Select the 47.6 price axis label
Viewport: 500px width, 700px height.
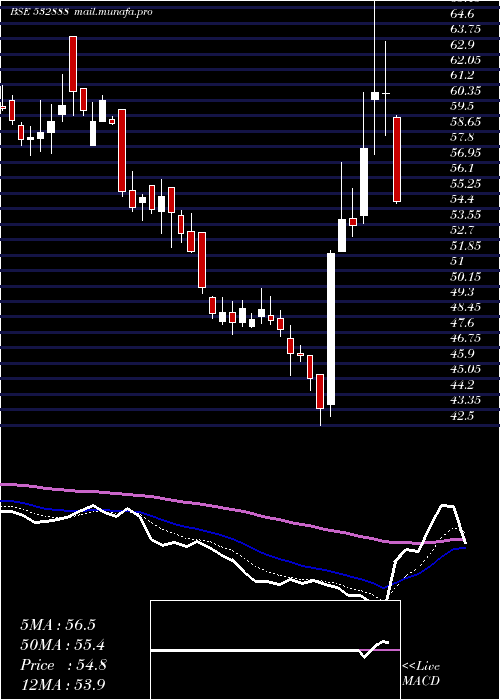point(462,322)
